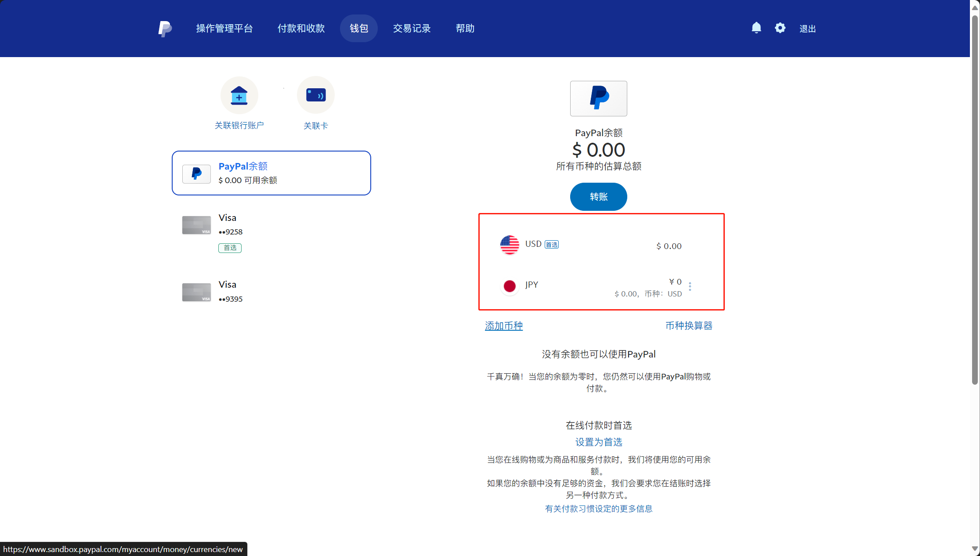Click the USD American flag icon

point(509,245)
